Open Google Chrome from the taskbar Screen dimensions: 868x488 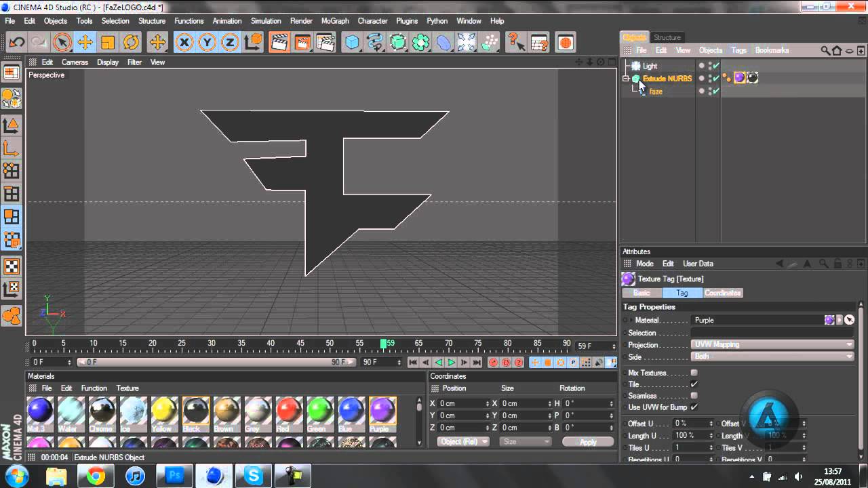pyautogui.click(x=96, y=476)
